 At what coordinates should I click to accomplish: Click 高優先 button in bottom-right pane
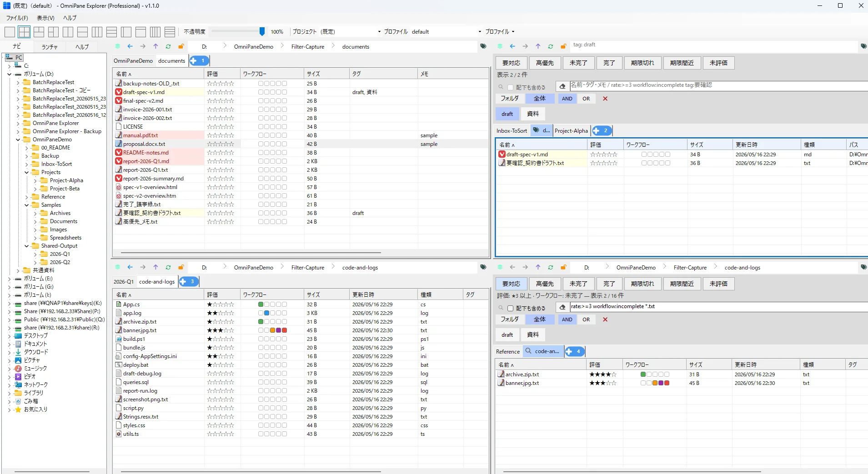tap(545, 284)
